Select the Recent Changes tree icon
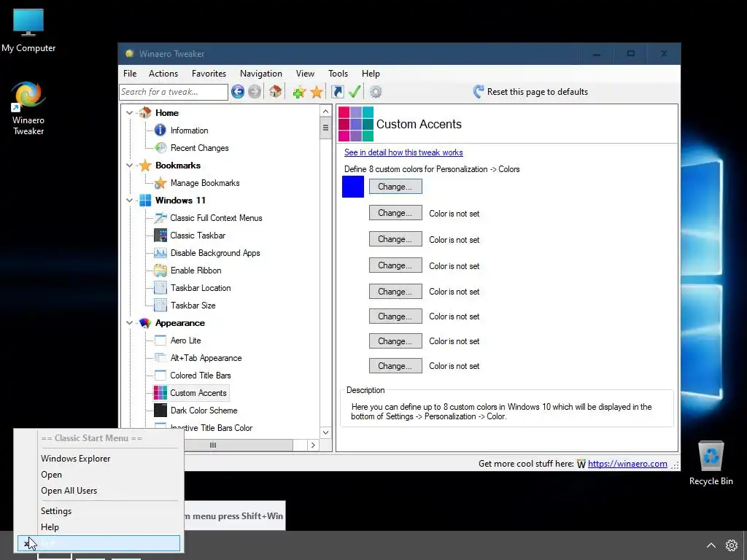The image size is (747, 560). tap(160, 147)
